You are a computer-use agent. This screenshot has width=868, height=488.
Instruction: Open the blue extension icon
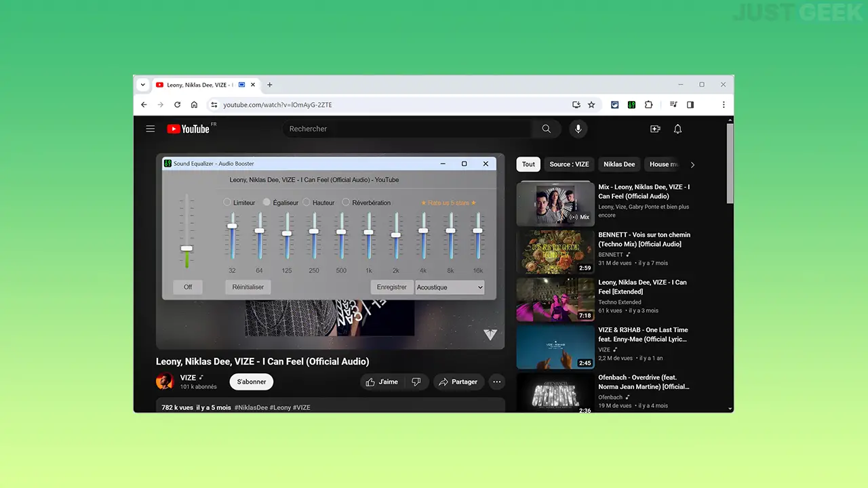(x=614, y=105)
